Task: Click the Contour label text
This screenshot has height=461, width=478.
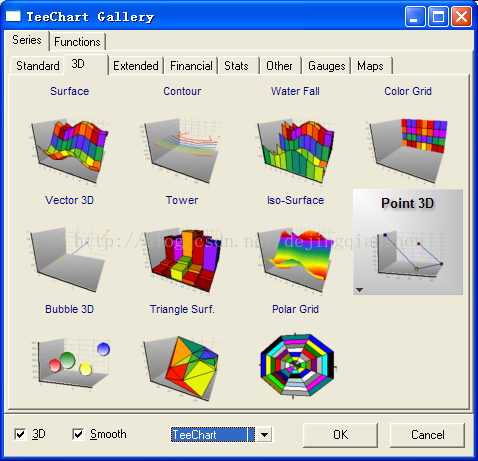Action: coord(182,91)
